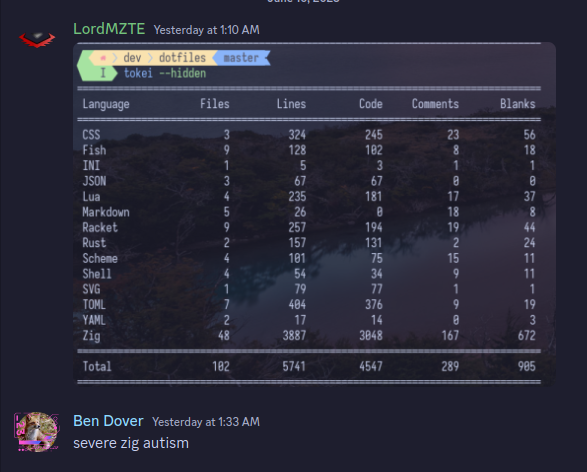Viewport: 587px width, 472px height.
Task: Click the Racket row label
Action: (100, 228)
